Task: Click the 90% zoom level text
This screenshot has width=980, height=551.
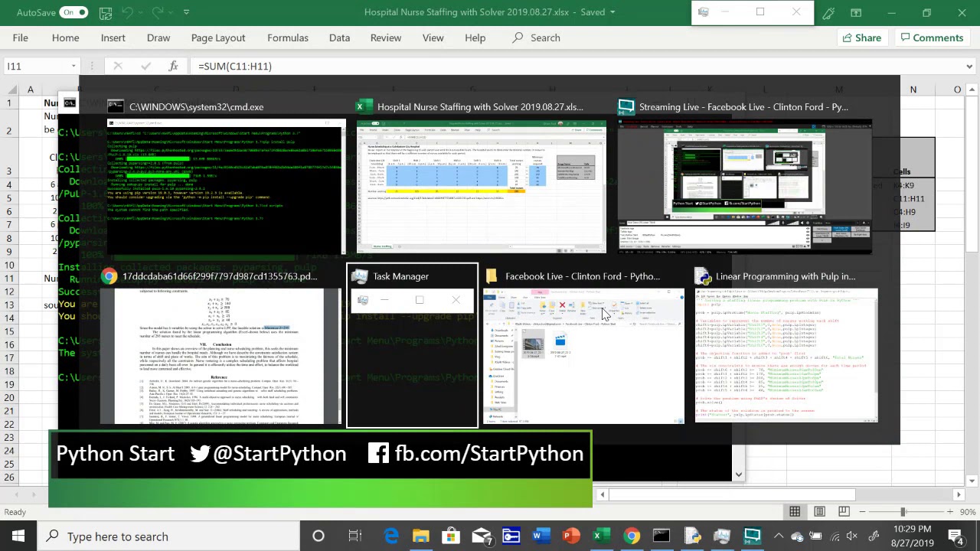Action: tap(967, 512)
